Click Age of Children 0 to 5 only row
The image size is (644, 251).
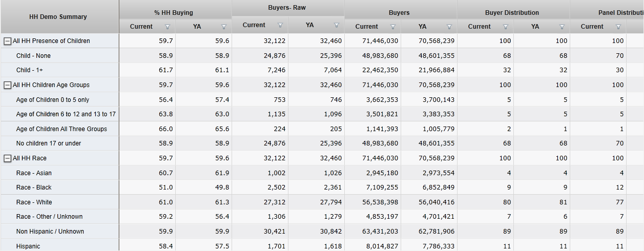coord(52,100)
